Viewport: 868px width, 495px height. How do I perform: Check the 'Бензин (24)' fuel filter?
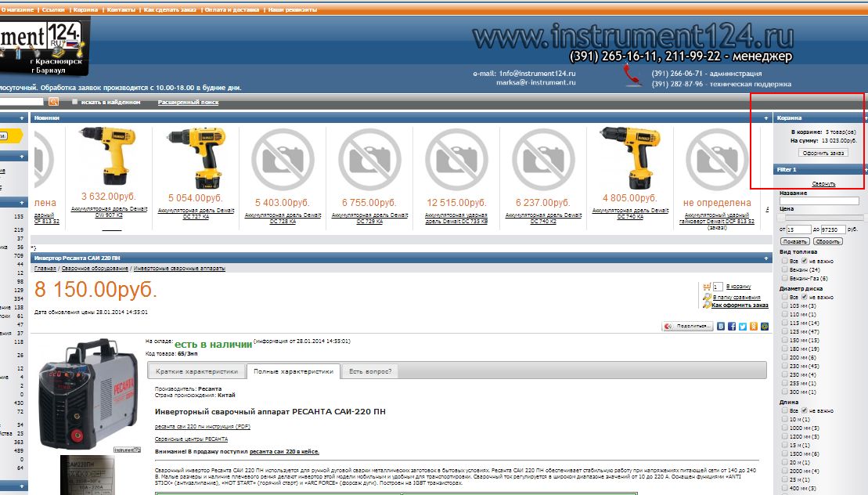(784, 269)
